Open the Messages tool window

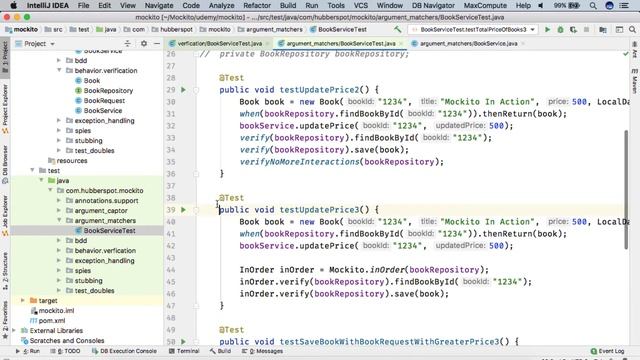pos(262,351)
